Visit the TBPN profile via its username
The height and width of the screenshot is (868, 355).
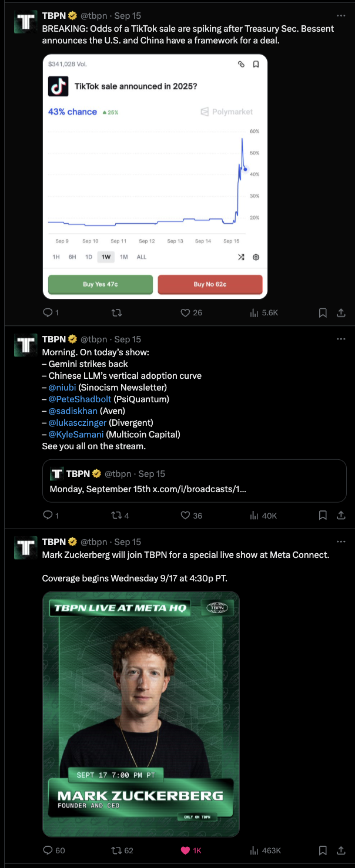tap(90, 15)
